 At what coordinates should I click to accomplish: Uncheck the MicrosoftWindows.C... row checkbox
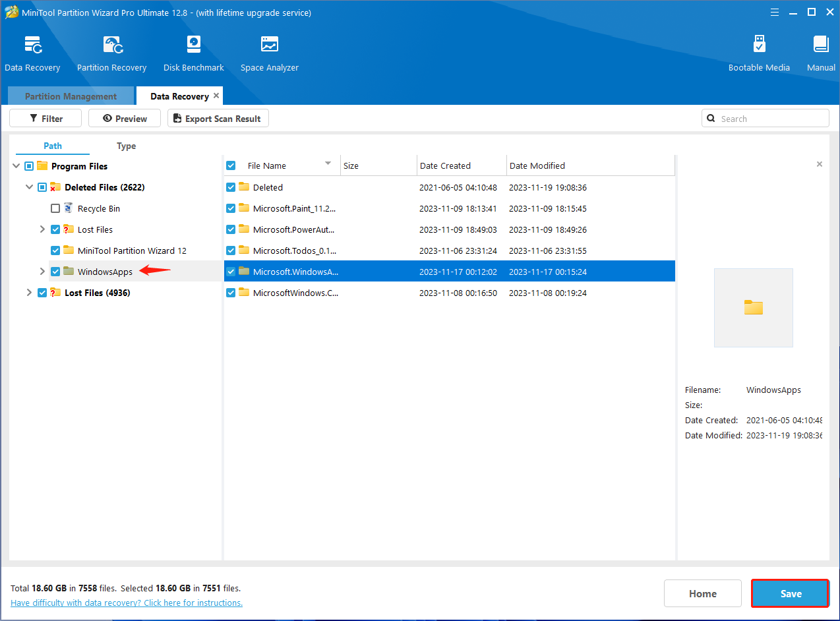coord(231,293)
